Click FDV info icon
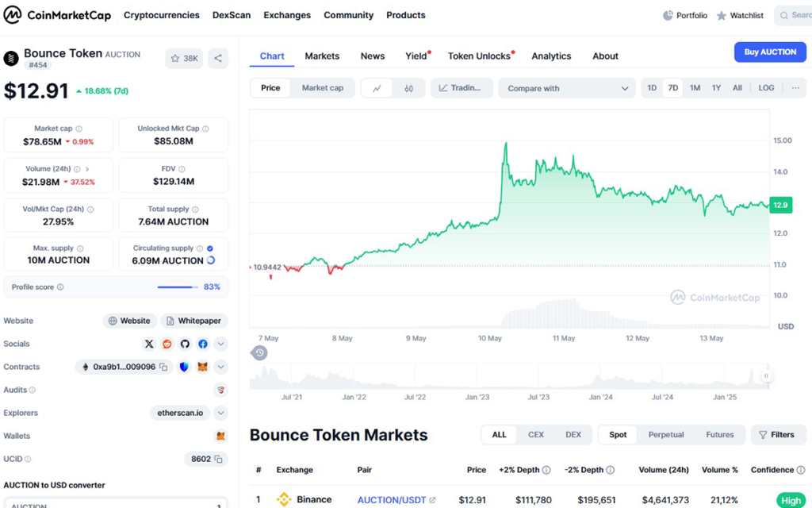The height and width of the screenshot is (508, 812). [x=182, y=169]
